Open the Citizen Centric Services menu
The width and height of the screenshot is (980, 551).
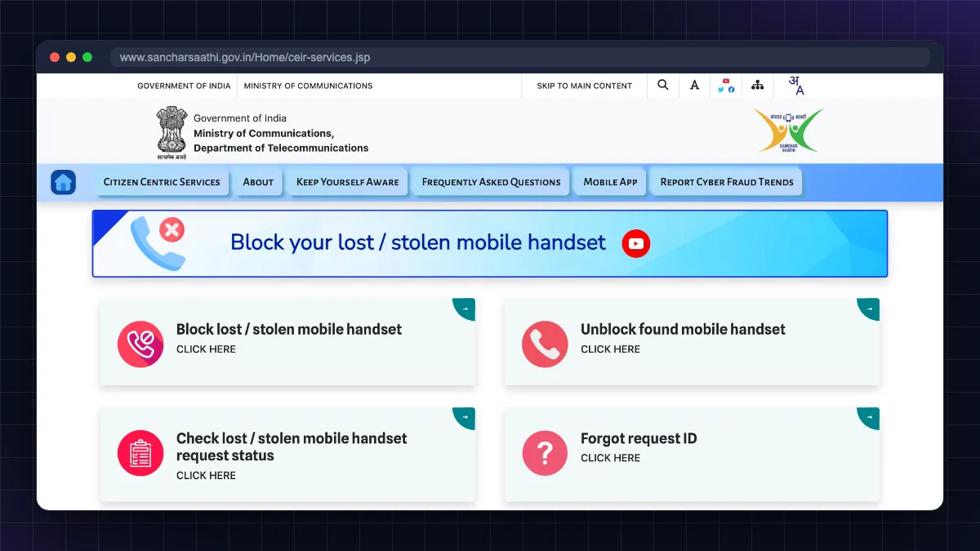(162, 182)
